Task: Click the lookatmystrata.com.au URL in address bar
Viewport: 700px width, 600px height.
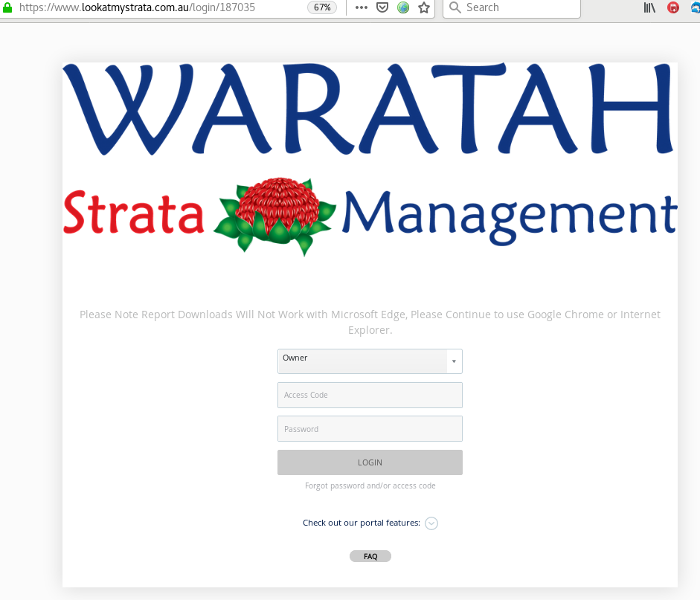Action: 137,7
